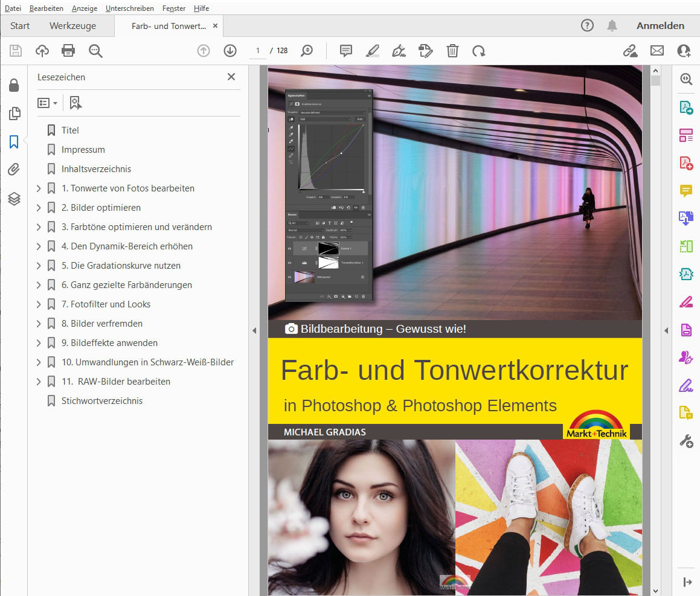The image size is (700, 596).
Task: Expand 10. Umwandlungen in Schwarz-Weiß-Bilder
Action: pyautogui.click(x=39, y=362)
